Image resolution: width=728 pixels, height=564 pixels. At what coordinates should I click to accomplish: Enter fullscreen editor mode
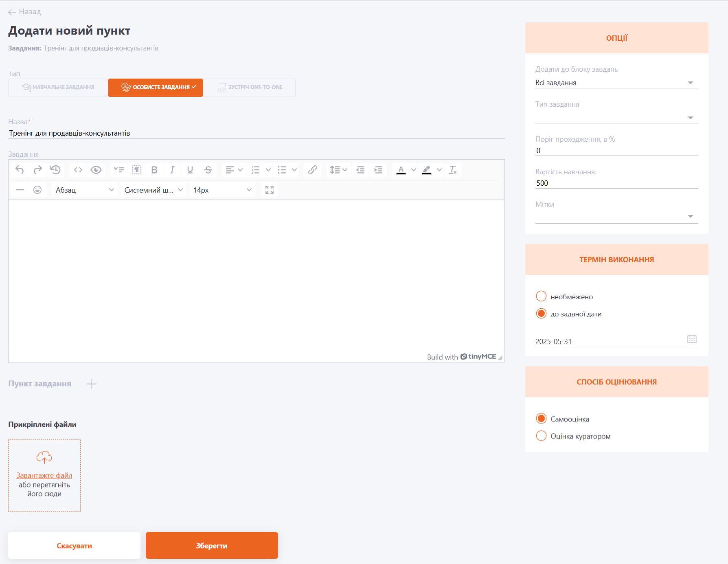(x=270, y=190)
